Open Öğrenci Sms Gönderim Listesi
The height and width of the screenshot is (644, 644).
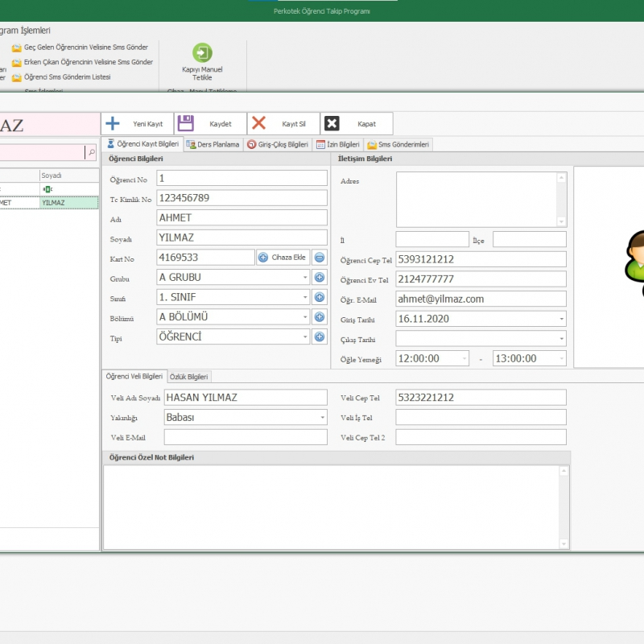pyautogui.click(x=67, y=77)
